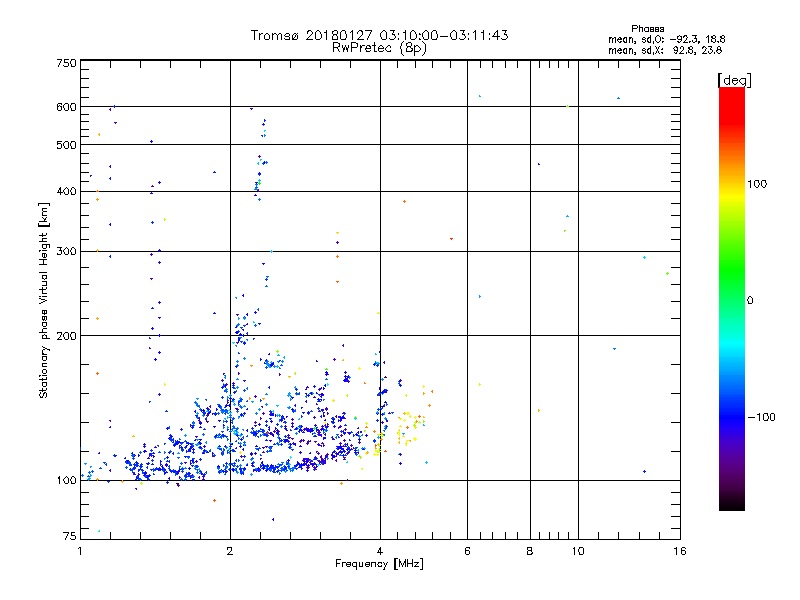Click the 75 tick label on height axis
The image size is (800, 600).
click(x=69, y=536)
